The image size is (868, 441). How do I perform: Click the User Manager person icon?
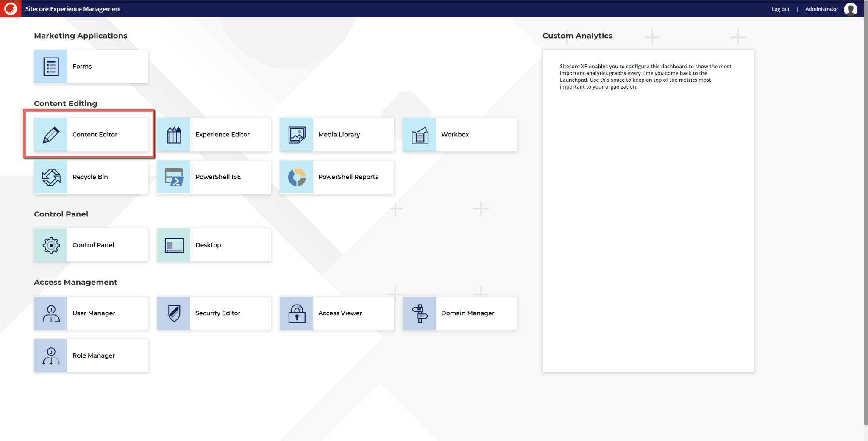[x=51, y=313]
